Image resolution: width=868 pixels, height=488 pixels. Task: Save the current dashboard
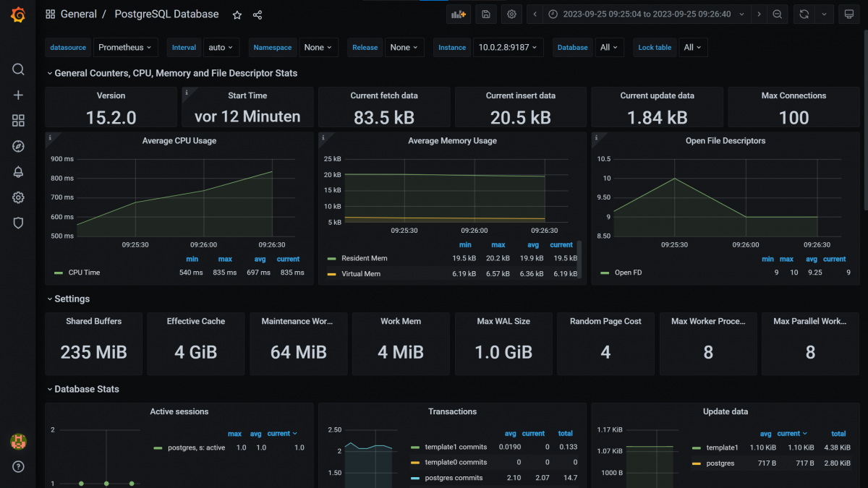coord(485,14)
